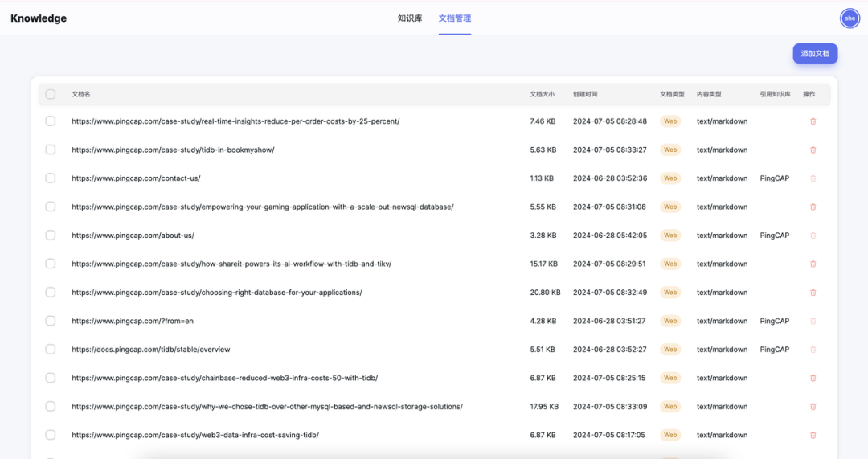
Task: Click text/markdown in the ?from=en row
Action: [722, 321]
